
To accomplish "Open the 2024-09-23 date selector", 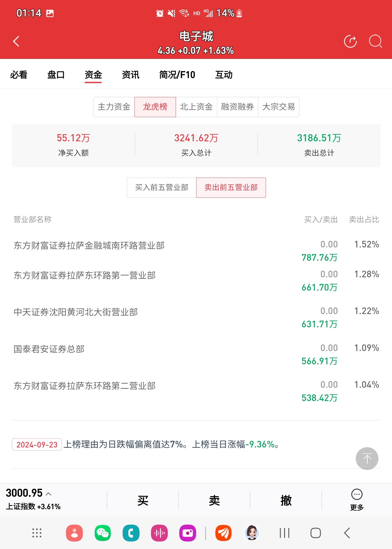I will 37,444.
